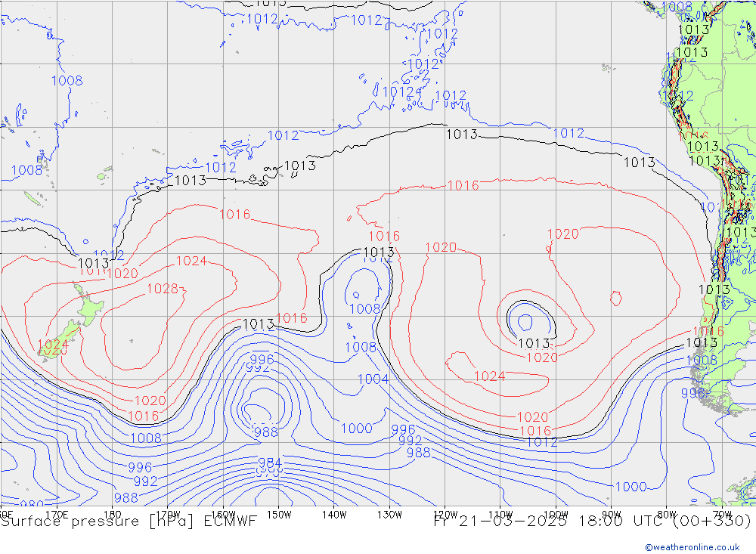This screenshot has height=554, width=756.
Task: Click the 1020 label near 100W top
Action: click(562, 234)
